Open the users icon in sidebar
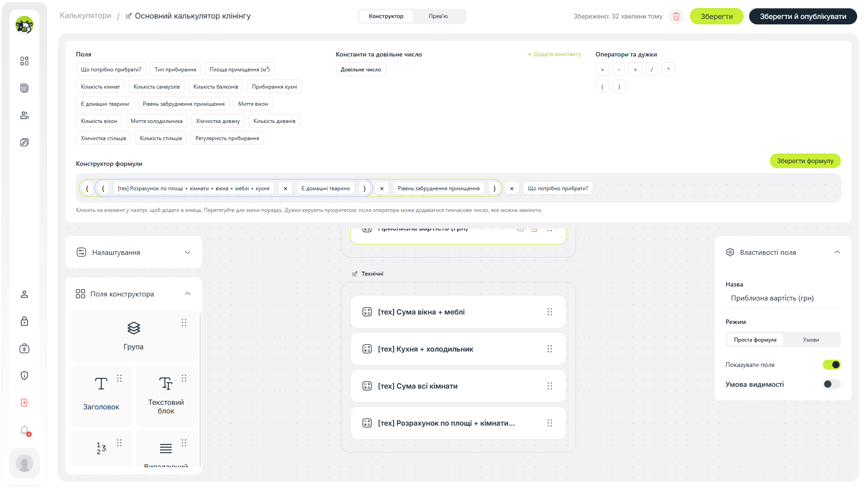This screenshot has width=868, height=488. point(24,115)
